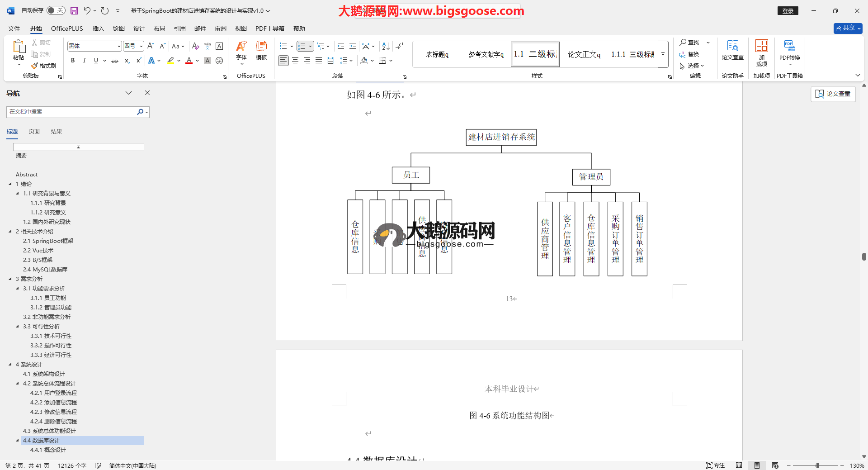
Task: Save the document using the save icon
Action: [x=74, y=10]
